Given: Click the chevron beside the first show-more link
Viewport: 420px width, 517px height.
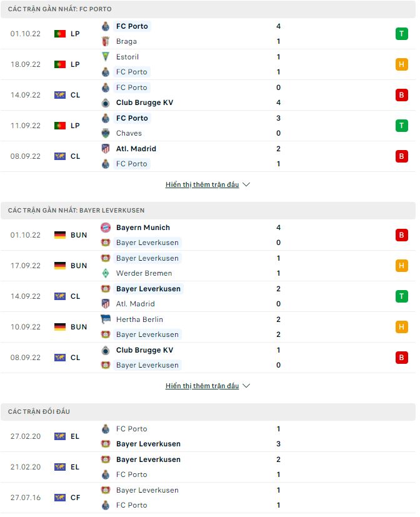Looking at the screenshot, I should point(246,184).
